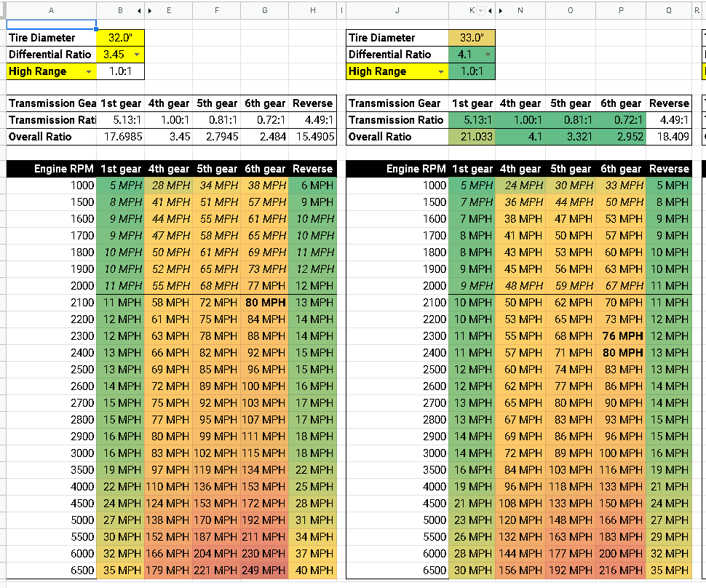Click the select-all corner box
The image size is (706, 588).
tap(3, 10)
